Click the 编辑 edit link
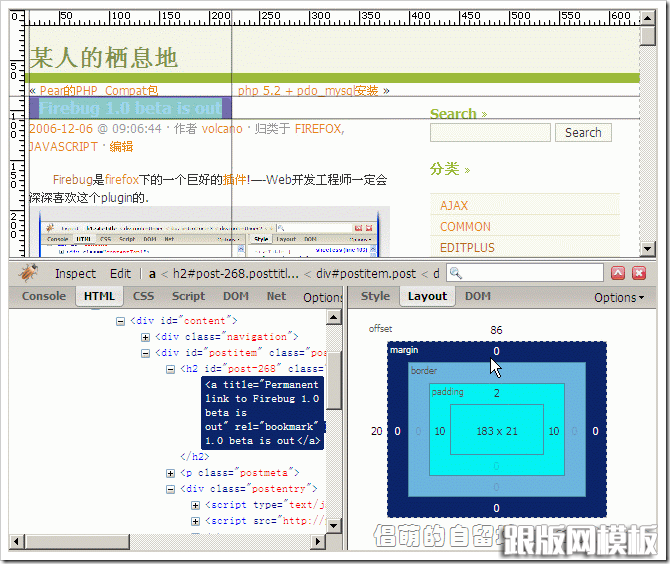 point(121,147)
